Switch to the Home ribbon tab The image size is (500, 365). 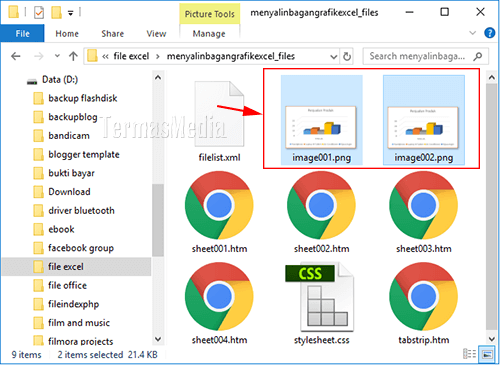coord(67,34)
